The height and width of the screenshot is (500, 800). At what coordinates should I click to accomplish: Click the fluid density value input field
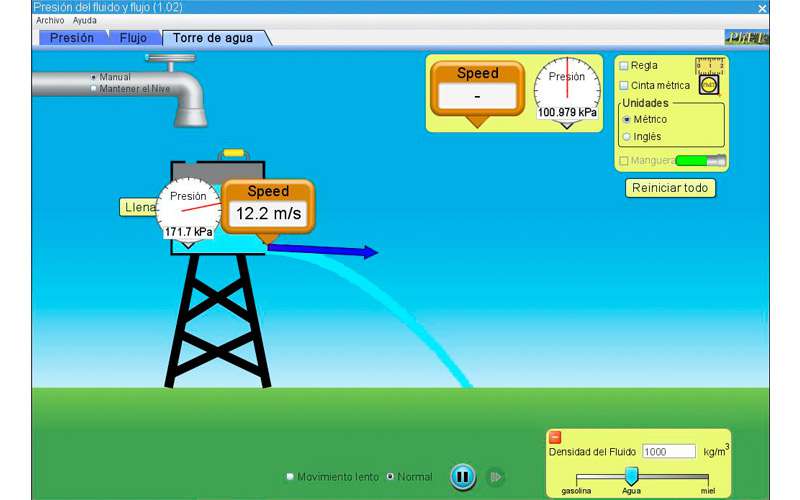point(668,452)
